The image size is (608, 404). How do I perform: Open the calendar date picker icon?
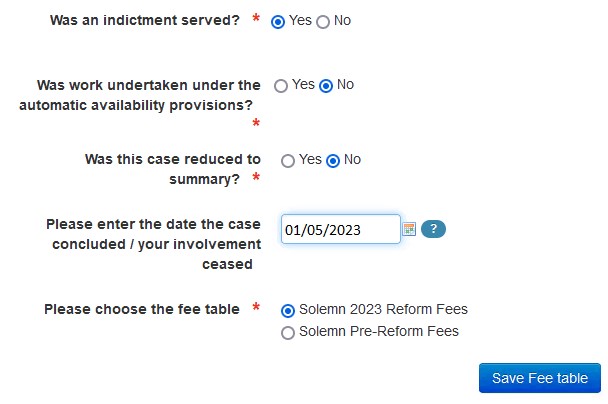(x=409, y=229)
